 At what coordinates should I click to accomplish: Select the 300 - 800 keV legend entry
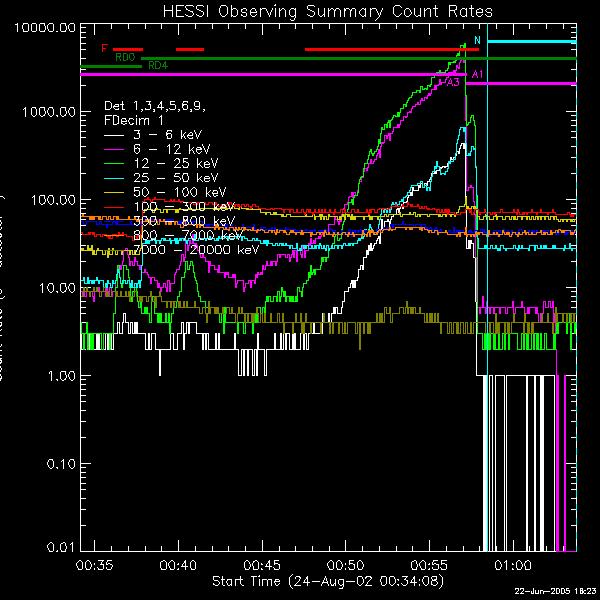184,221
